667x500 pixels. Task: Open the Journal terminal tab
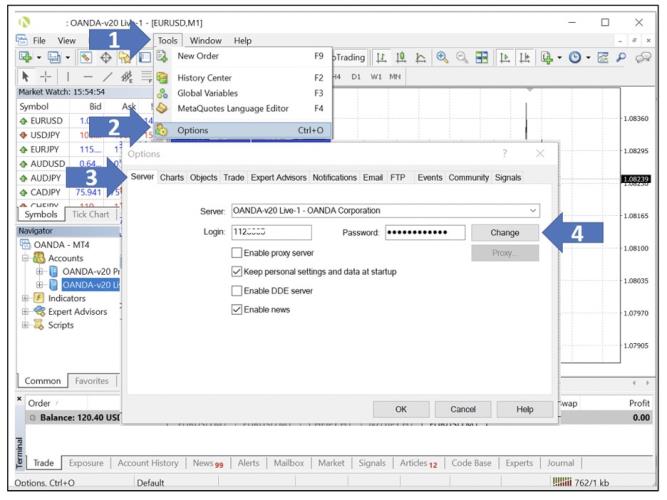pyautogui.click(x=560, y=463)
